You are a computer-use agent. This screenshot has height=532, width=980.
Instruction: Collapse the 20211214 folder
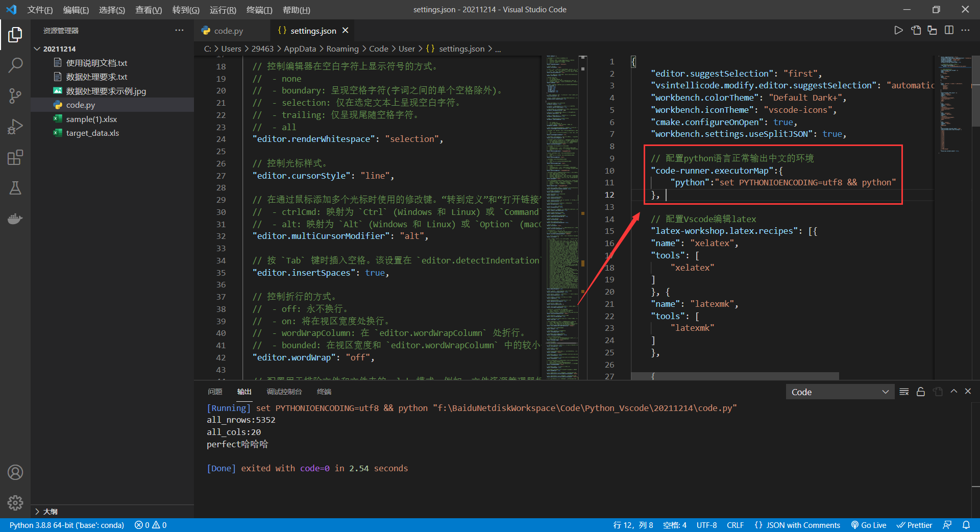pyautogui.click(x=112, y=49)
